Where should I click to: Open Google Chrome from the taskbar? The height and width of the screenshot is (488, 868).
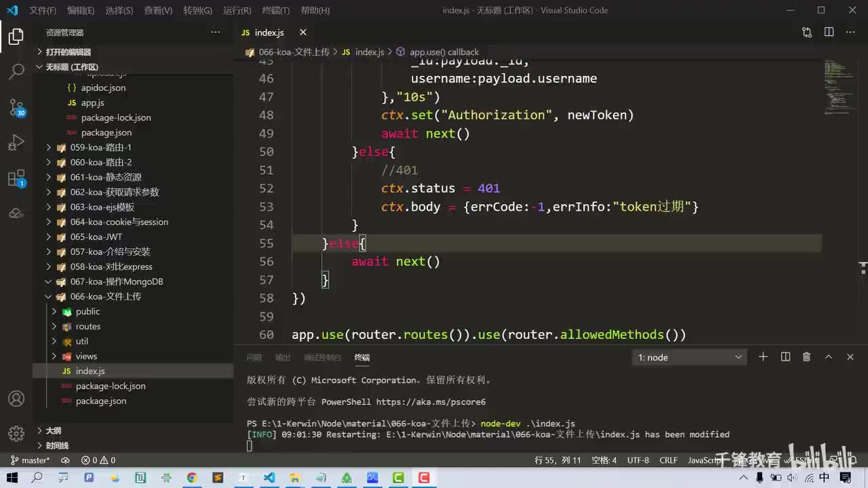pyautogui.click(x=192, y=478)
